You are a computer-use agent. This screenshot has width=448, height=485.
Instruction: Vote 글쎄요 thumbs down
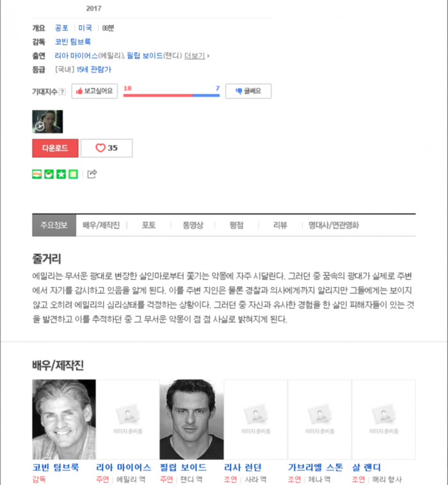pyautogui.click(x=248, y=91)
